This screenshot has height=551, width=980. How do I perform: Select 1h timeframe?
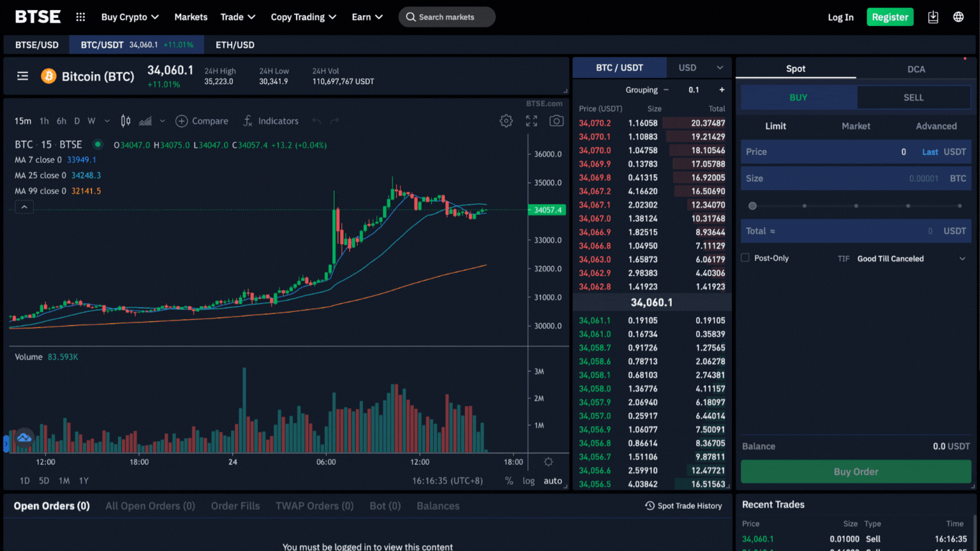(x=44, y=121)
